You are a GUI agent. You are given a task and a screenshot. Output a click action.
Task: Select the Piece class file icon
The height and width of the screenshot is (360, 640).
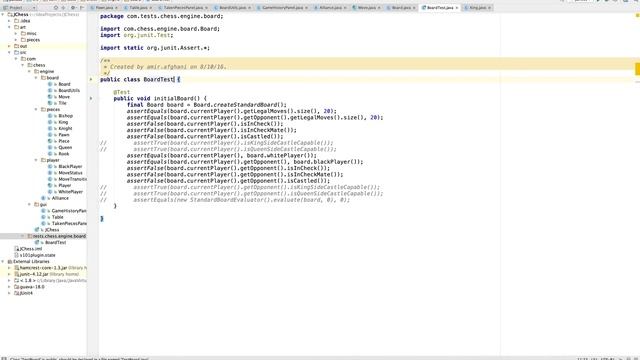[50, 141]
